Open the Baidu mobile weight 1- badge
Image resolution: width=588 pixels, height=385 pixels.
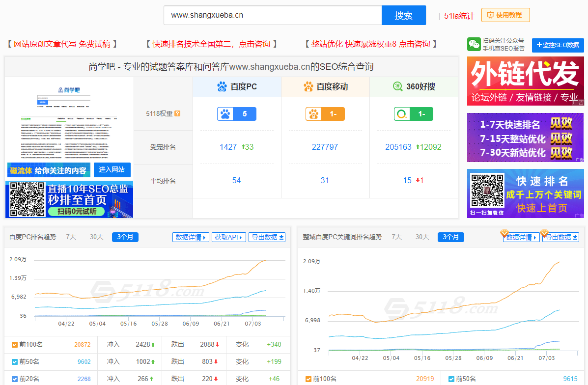[x=325, y=114]
